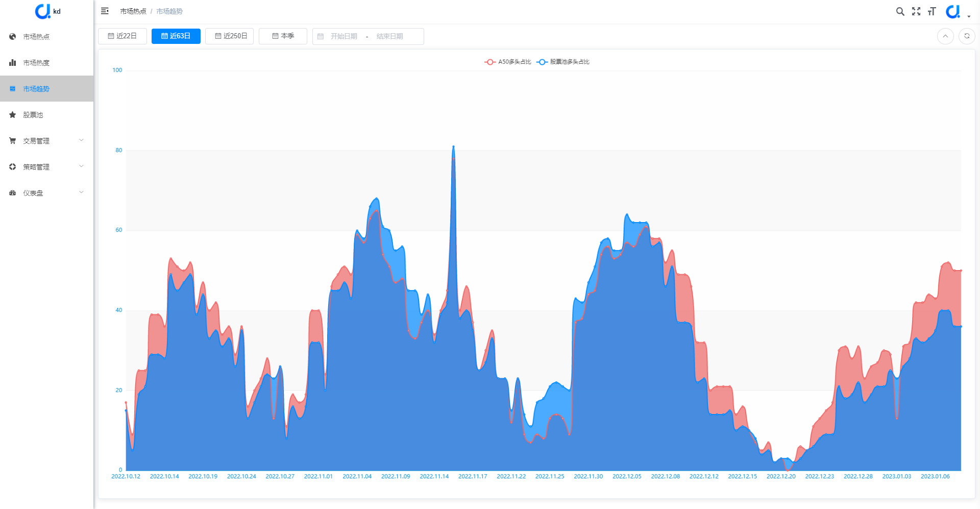
Task: Click the x-axis label 2022.12.05
Action: pyautogui.click(x=627, y=476)
